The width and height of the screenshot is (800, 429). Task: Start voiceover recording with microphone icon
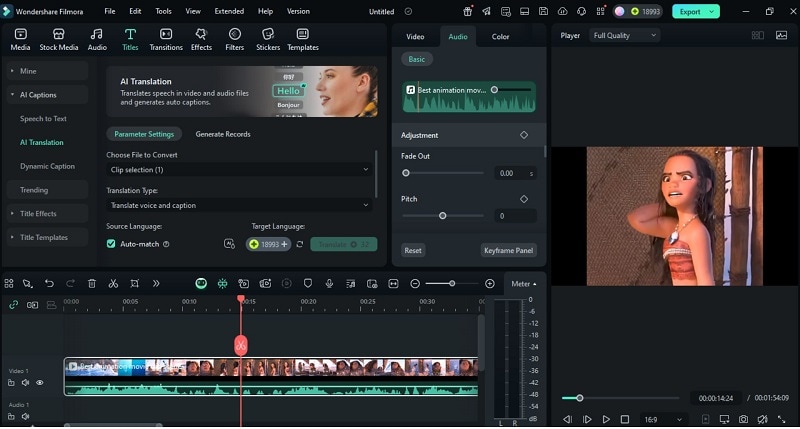pos(329,284)
